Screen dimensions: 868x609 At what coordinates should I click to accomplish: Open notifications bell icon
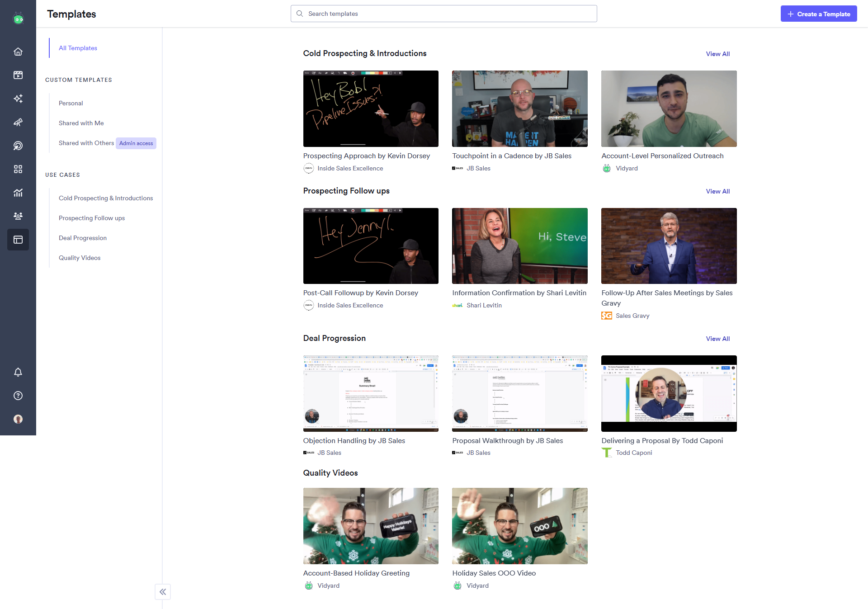[x=18, y=372]
